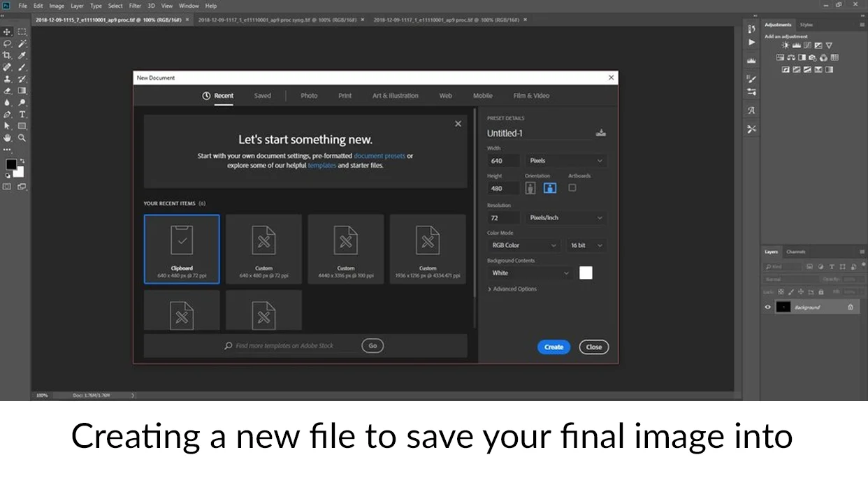Switch to the Channels tab
Image resolution: width=868 pixels, height=492 pixels.
coord(796,252)
